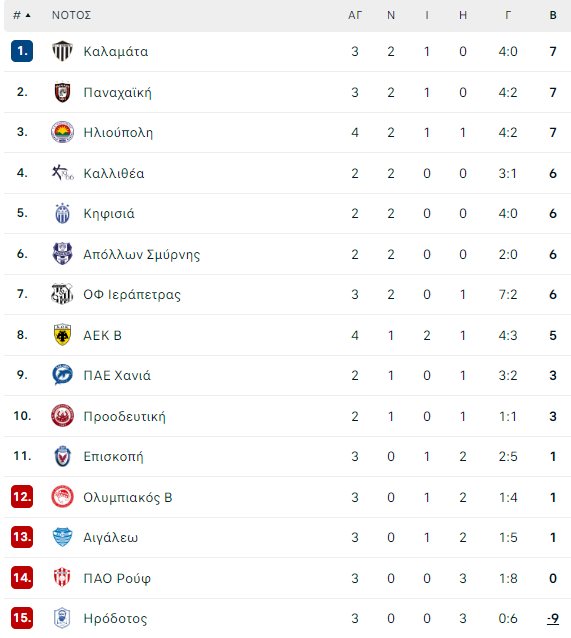Click the red position 15 badge
Image resolution: width=571 pixels, height=638 pixels.
pos(22,618)
